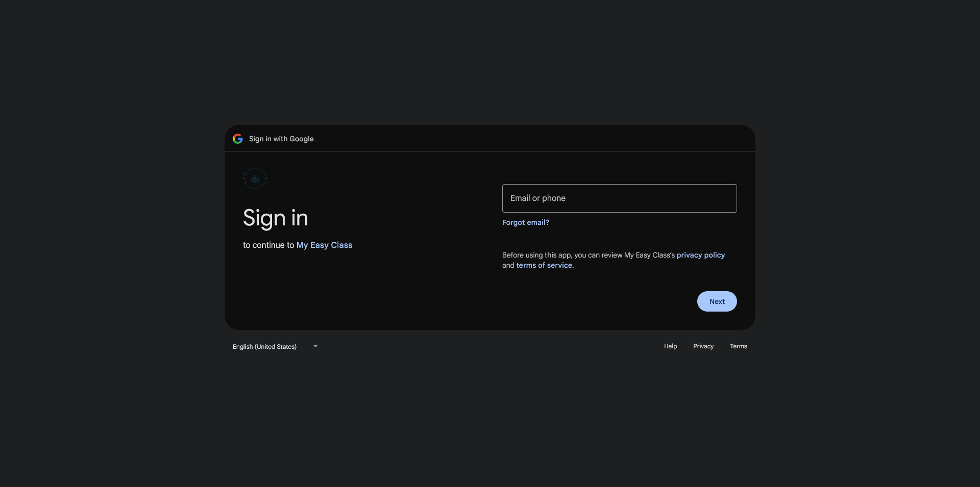
Task: Click the 'Sign in with Google' header text
Action: coord(281,139)
